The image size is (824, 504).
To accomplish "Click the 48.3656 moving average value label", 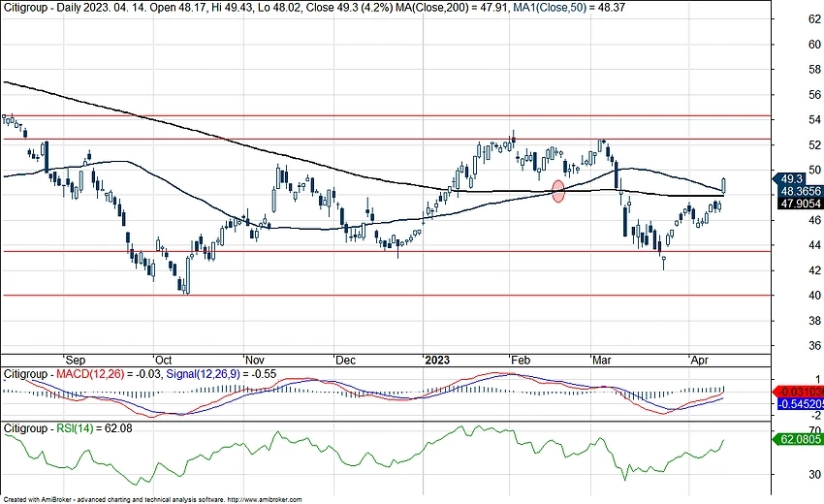I will pos(800,191).
